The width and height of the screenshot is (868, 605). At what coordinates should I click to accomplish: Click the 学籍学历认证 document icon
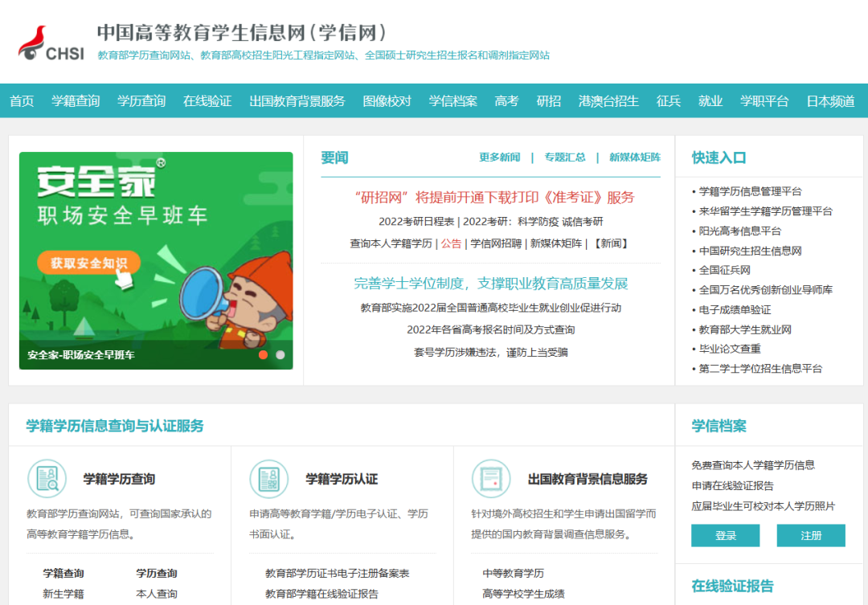click(x=268, y=479)
